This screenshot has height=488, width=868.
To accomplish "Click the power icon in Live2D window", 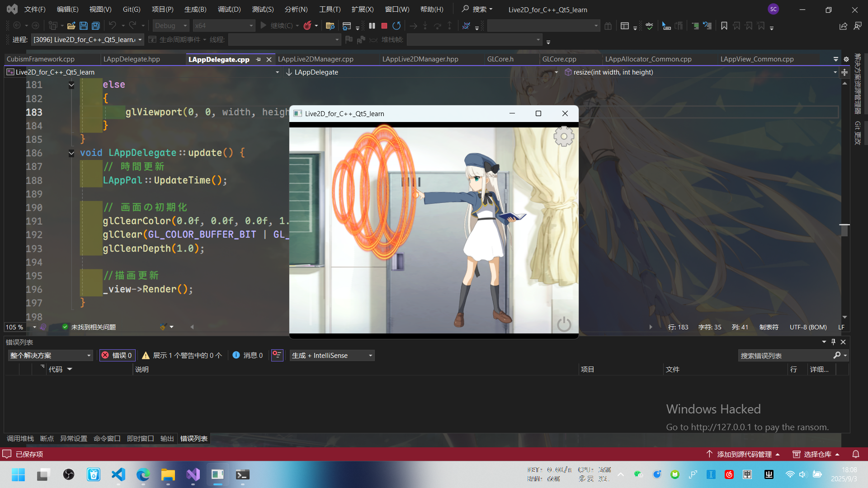I will pyautogui.click(x=563, y=324).
